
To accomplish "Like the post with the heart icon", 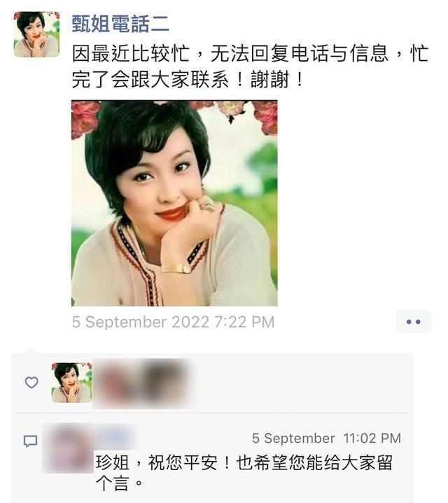I will click(x=31, y=383).
